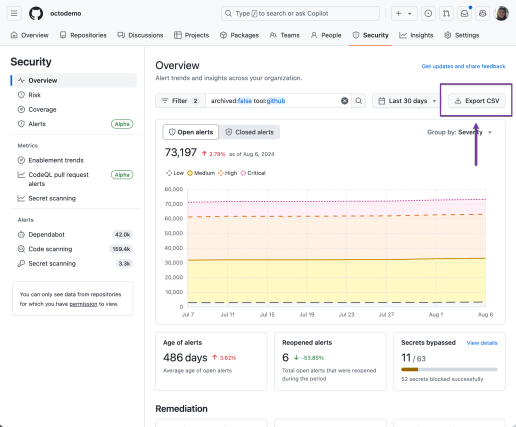Expand the create-new dropdown arrow
Viewport: 516px width, 427px height.
tap(410, 14)
